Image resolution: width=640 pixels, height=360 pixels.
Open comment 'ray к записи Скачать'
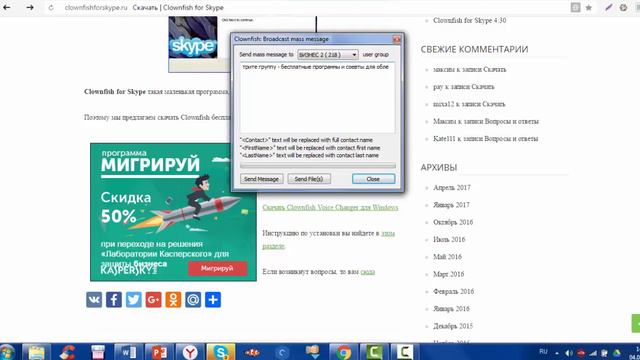[463, 87]
